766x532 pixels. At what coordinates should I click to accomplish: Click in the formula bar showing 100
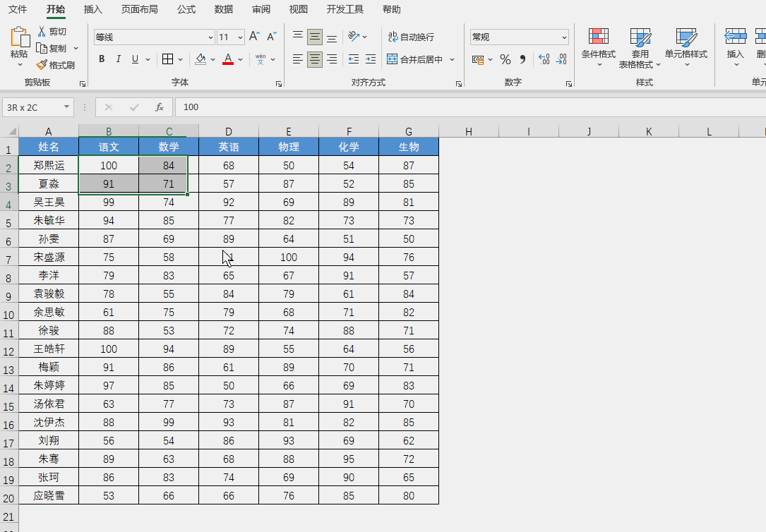470,107
